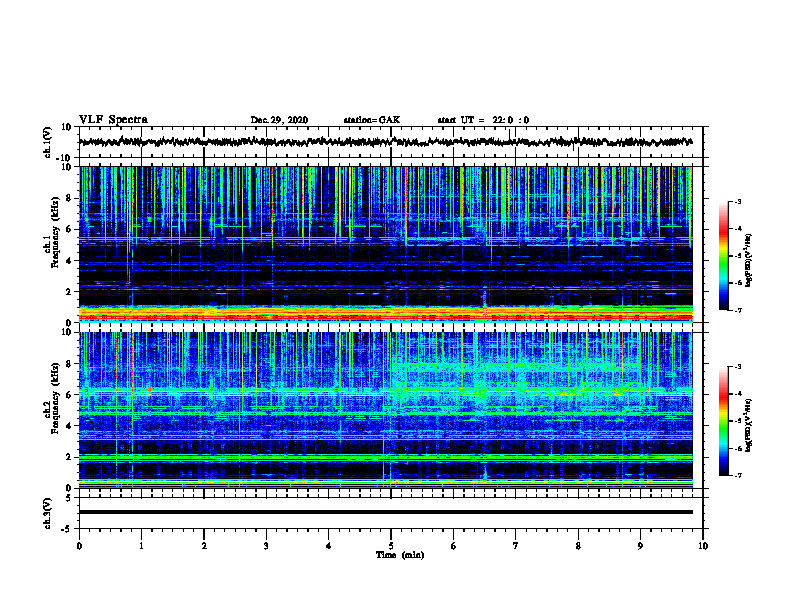
Task: Click the "2" kHz tick on ch.2 spectrogram axis
Action: (70, 457)
